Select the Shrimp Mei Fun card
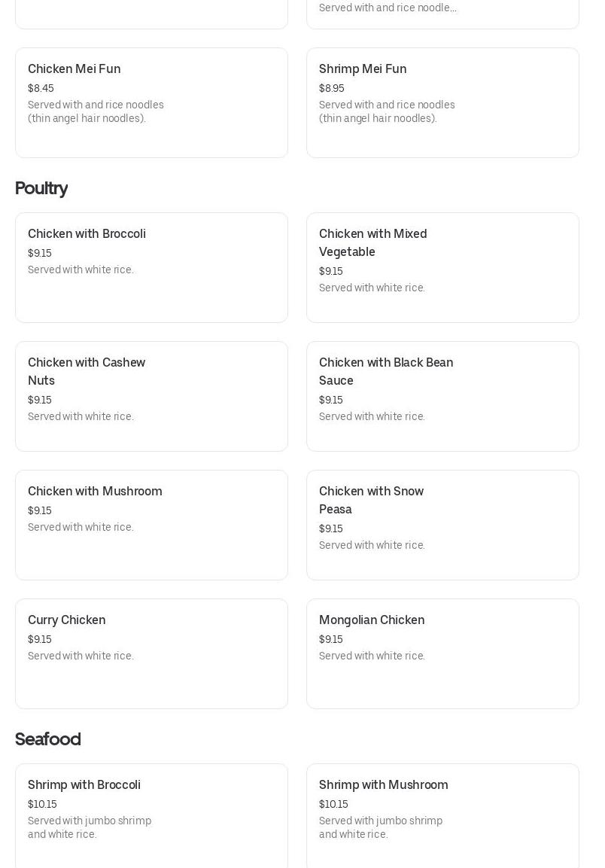Image resolution: width=605 pixels, height=868 pixels. [442, 102]
